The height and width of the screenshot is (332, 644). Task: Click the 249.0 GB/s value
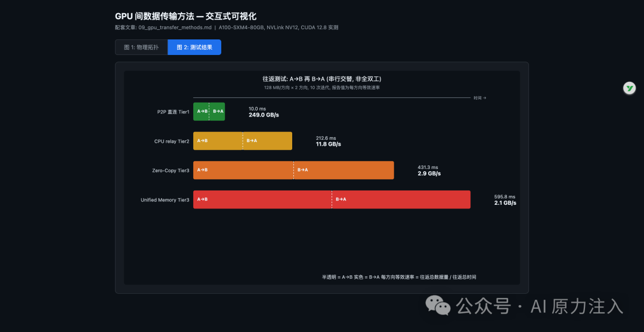pyautogui.click(x=264, y=115)
